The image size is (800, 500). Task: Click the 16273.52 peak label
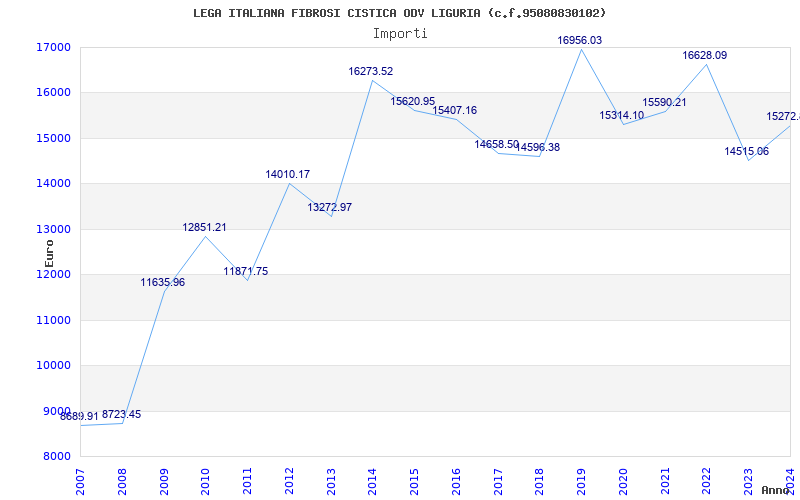click(371, 71)
